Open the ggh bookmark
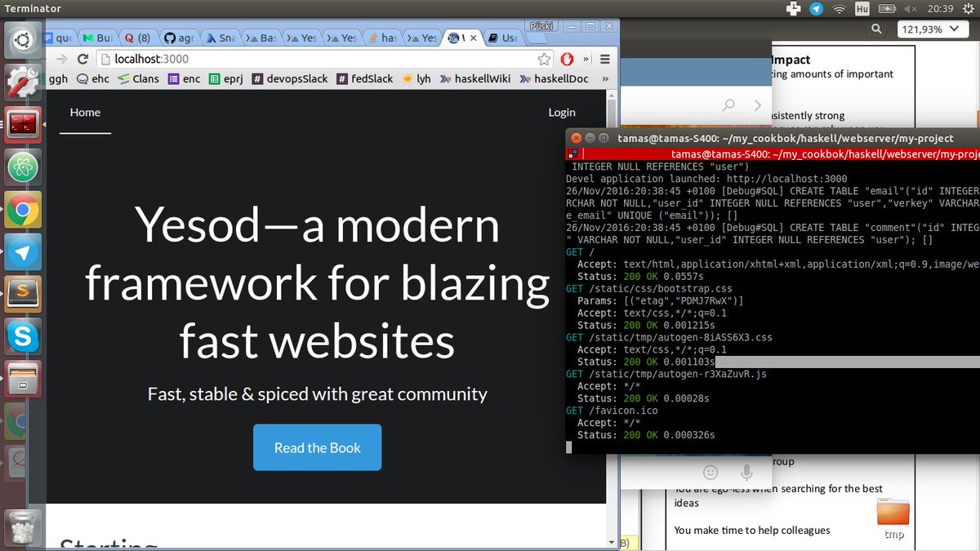 point(58,79)
